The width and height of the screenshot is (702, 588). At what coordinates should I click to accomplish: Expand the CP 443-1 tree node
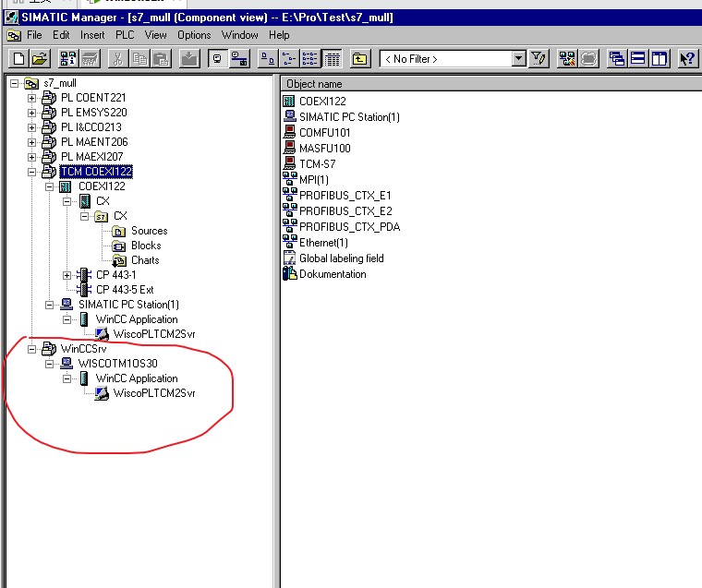[67, 275]
